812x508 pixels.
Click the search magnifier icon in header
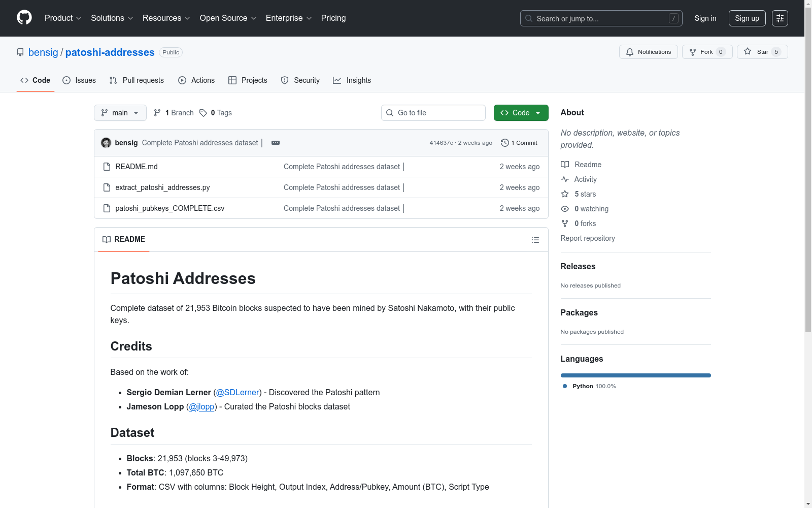coord(529,18)
